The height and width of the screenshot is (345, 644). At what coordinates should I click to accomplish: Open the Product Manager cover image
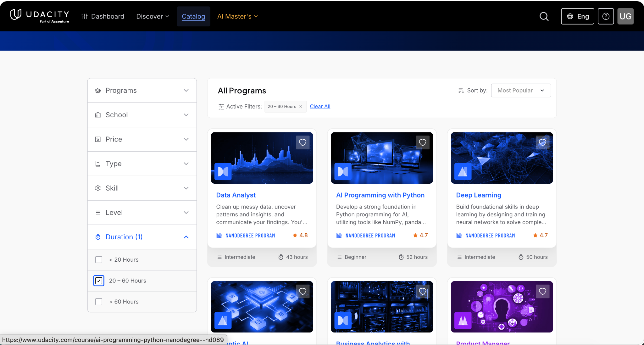(x=502, y=307)
